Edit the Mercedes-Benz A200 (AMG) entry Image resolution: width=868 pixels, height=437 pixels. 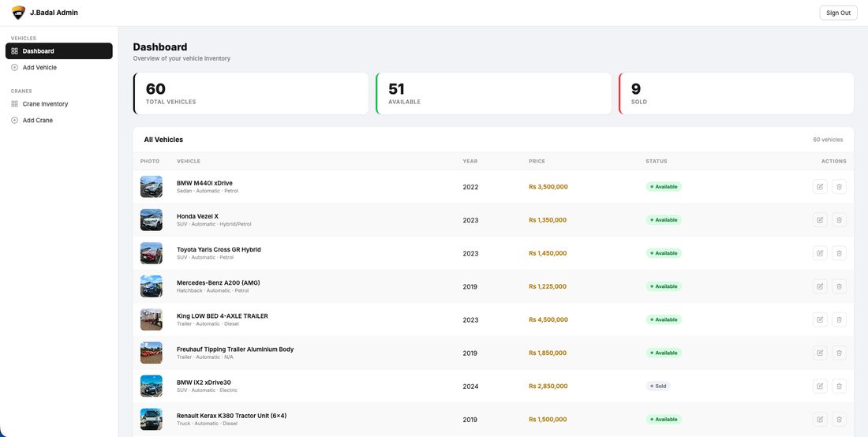820,286
